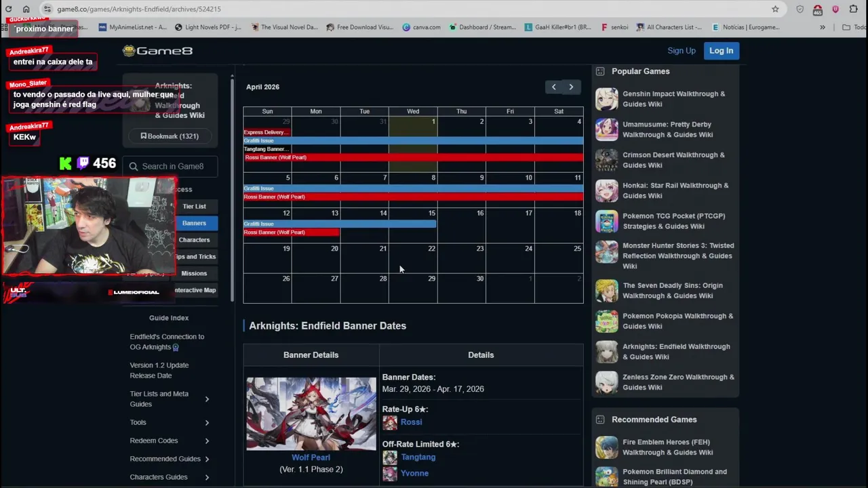868x488 pixels.
Task: Click Yvonne's character portrait icon
Action: [x=390, y=474]
